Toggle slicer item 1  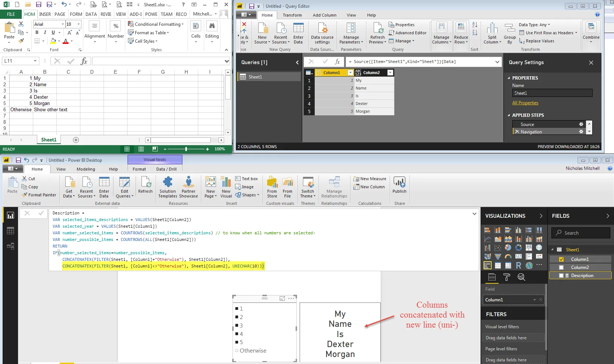tap(237, 309)
